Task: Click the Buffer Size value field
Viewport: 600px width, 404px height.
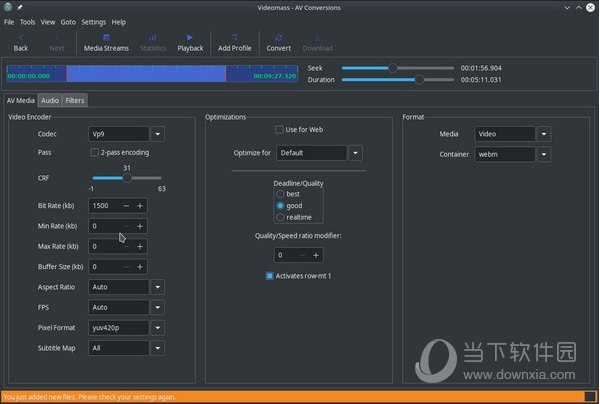Action: tap(105, 267)
